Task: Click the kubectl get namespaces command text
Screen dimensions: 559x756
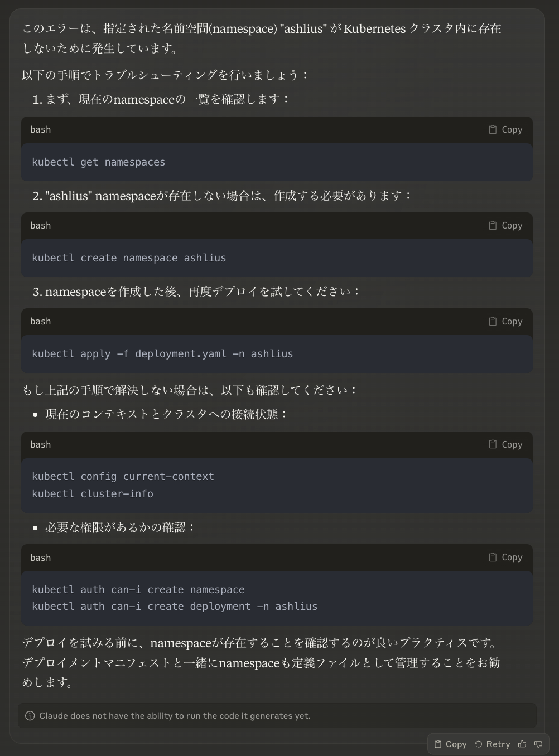Action: [99, 162]
